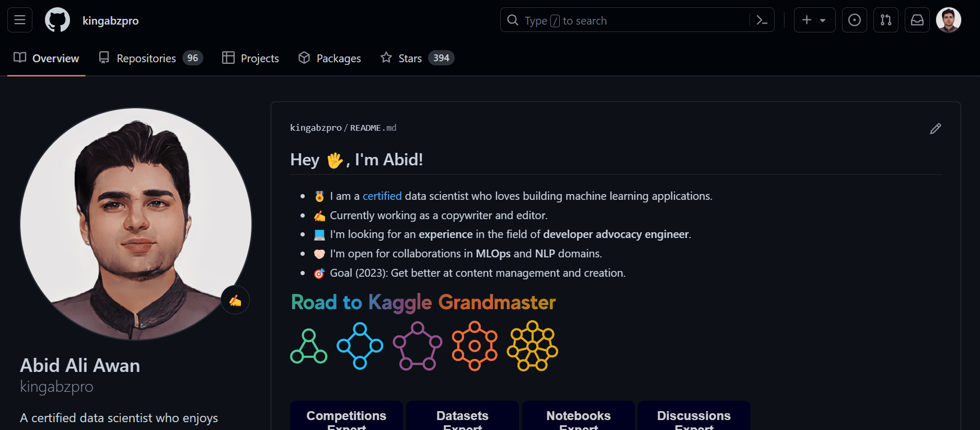Switch to the Packages tab
980x430 pixels.
pyautogui.click(x=330, y=58)
